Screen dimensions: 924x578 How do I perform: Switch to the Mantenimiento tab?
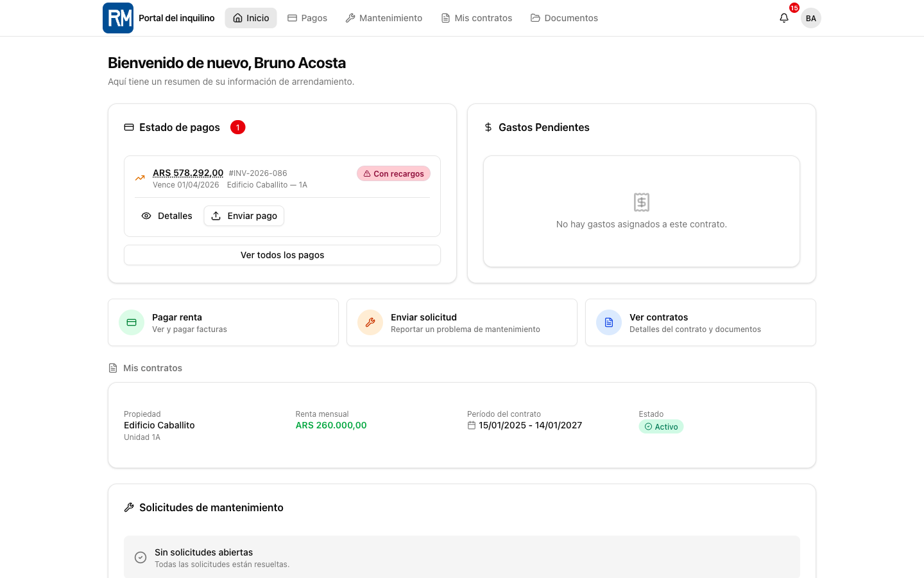(384, 18)
